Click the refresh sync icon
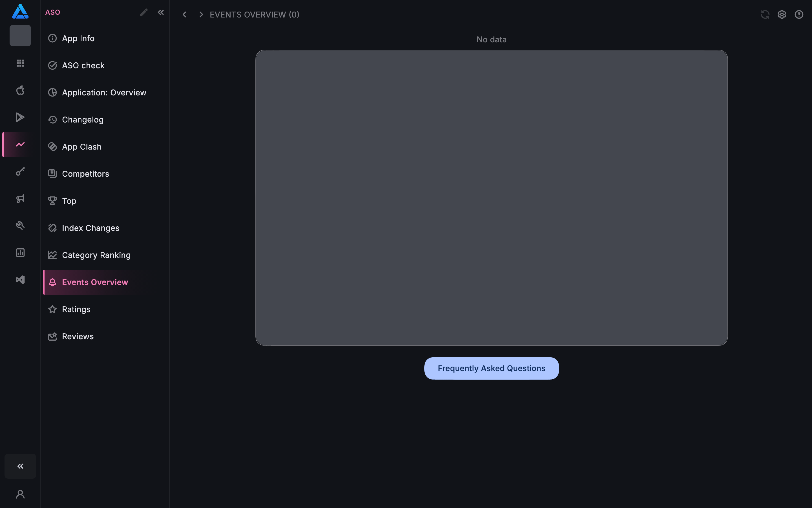The height and width of the screenshot is (508, 812). coord(765,14)
